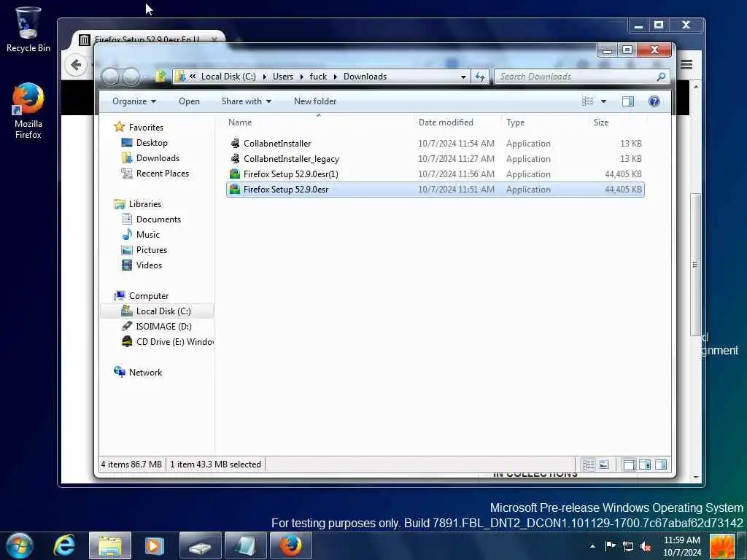This screenshot has width=747, height=560.
Task: Click breadcrumb double chevron overflow
Action: pyautogui.click(x=193, y=76)
